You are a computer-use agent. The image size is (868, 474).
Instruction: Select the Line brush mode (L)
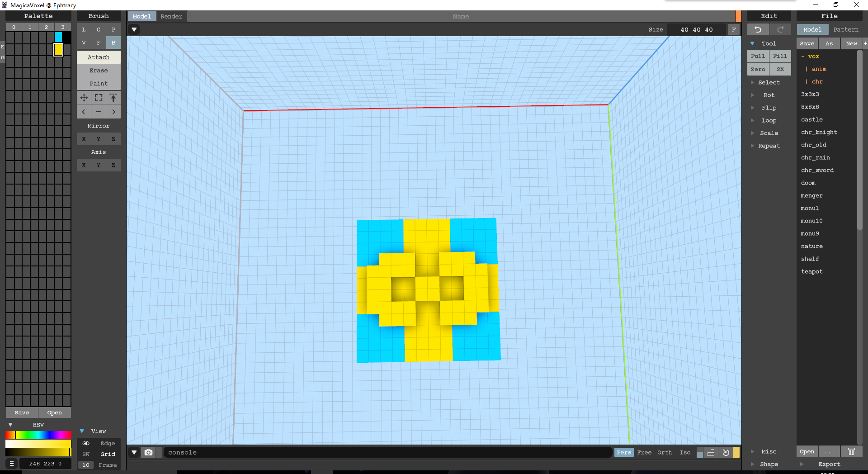(x=84, y=29)
